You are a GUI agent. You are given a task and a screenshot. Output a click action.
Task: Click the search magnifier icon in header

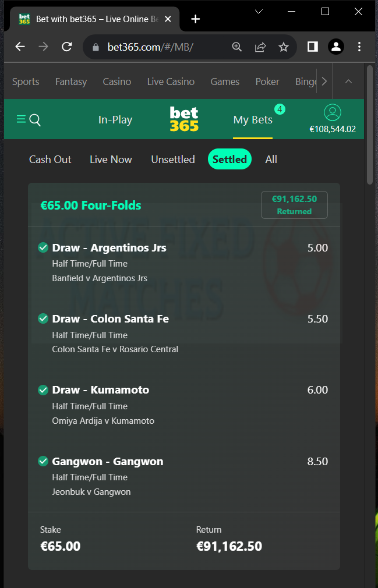(35, 120)
